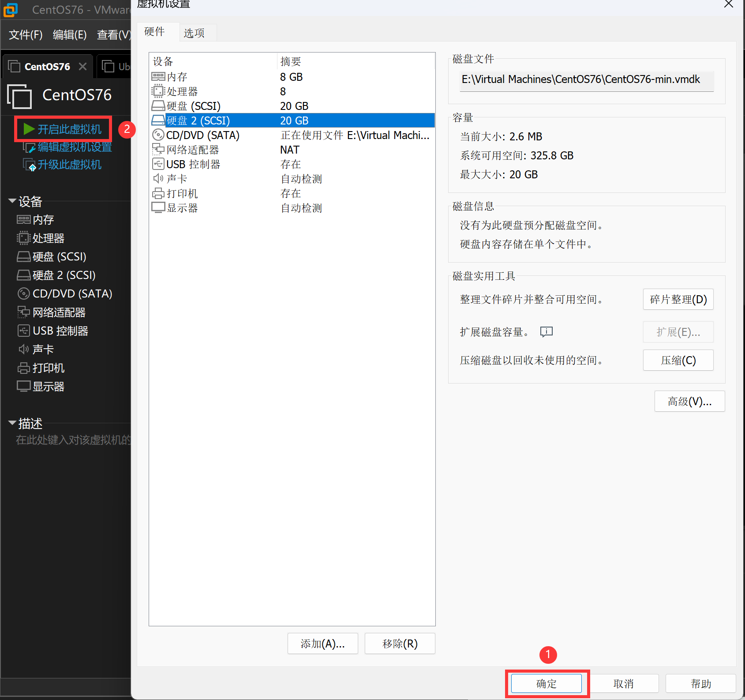Click the USB controller icon in the dialog list
745x700 pixels.
158,164
